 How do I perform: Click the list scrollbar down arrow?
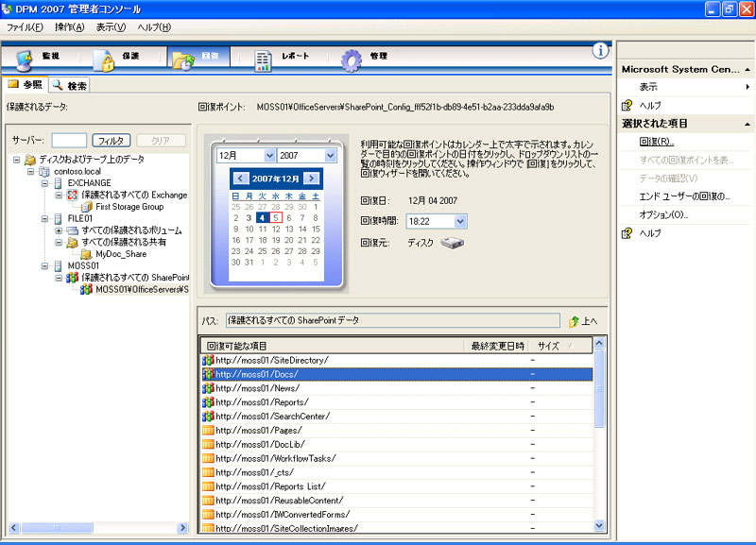coord(599,526)
